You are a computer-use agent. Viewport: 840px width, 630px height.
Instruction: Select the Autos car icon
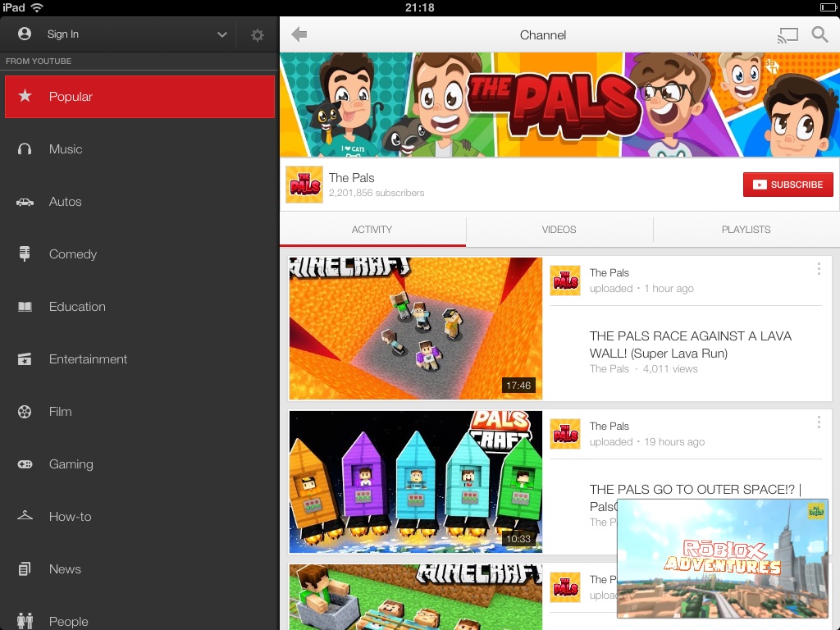[x=25, y=202]
